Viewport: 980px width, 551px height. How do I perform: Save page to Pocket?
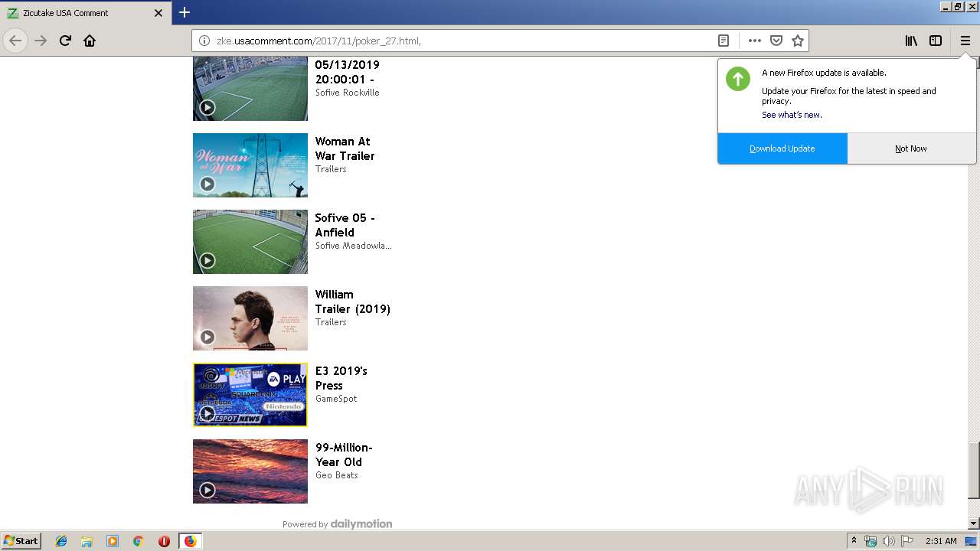click(776, 41)
